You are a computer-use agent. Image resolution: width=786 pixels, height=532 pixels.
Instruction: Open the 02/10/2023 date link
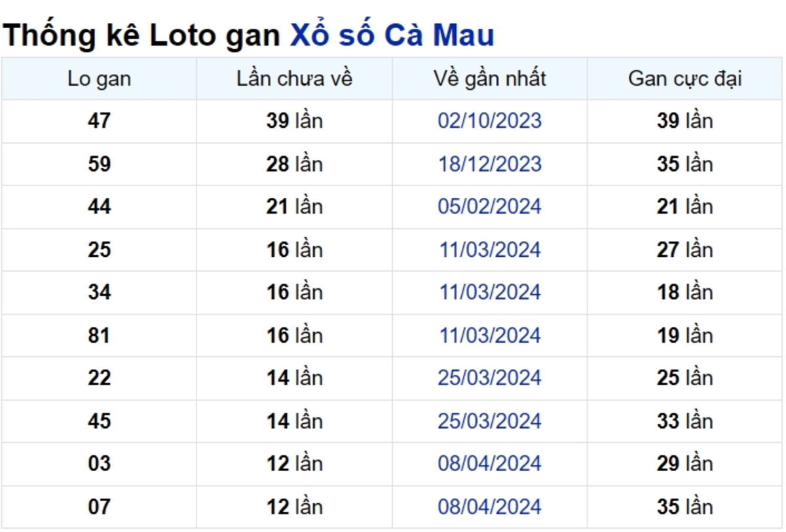pyautogui.click(x=490, y=121)
